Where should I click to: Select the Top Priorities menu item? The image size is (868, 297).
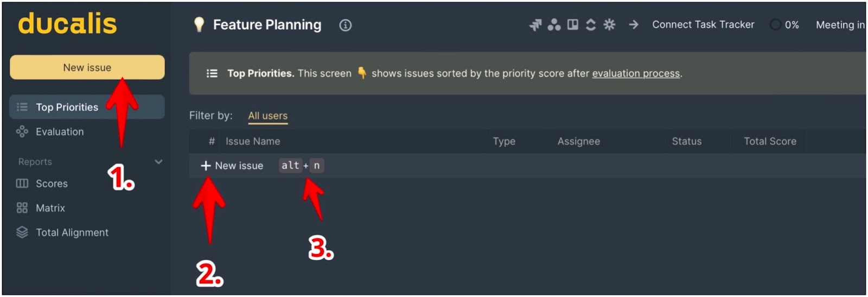point(87,107)
